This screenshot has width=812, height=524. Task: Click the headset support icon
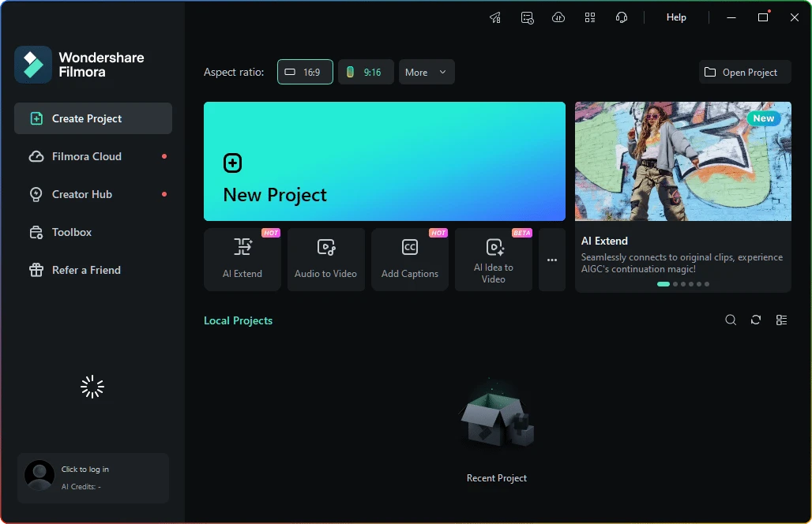pyautogui.click(x=622, y=17)
